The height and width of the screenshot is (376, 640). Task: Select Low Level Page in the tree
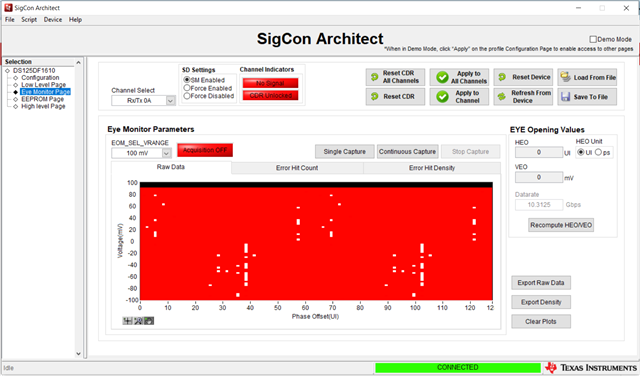pyautogui.click(x=43, y=85)
